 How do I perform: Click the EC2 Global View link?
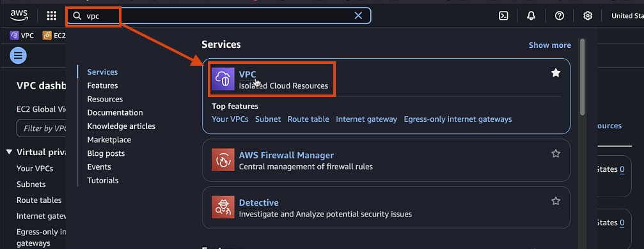41,109
